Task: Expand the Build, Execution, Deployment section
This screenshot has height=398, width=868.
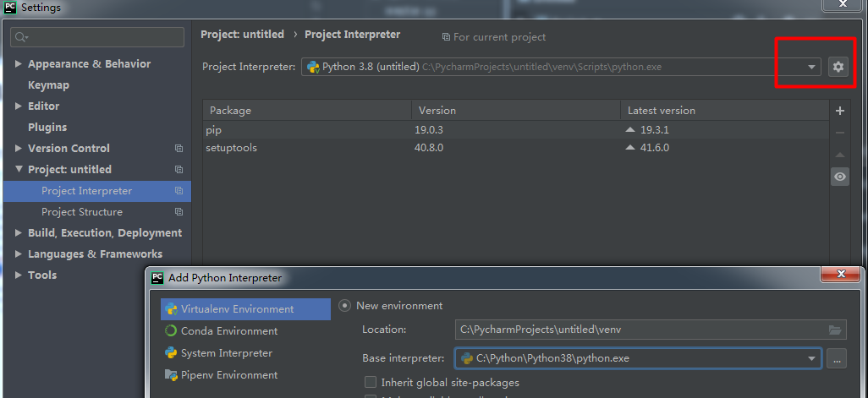Action: click(x=19, y=233)
